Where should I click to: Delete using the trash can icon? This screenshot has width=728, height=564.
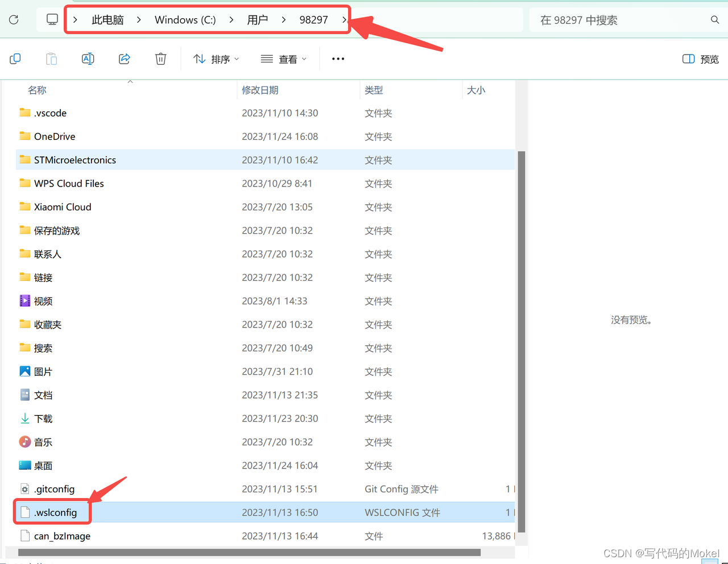160,59
